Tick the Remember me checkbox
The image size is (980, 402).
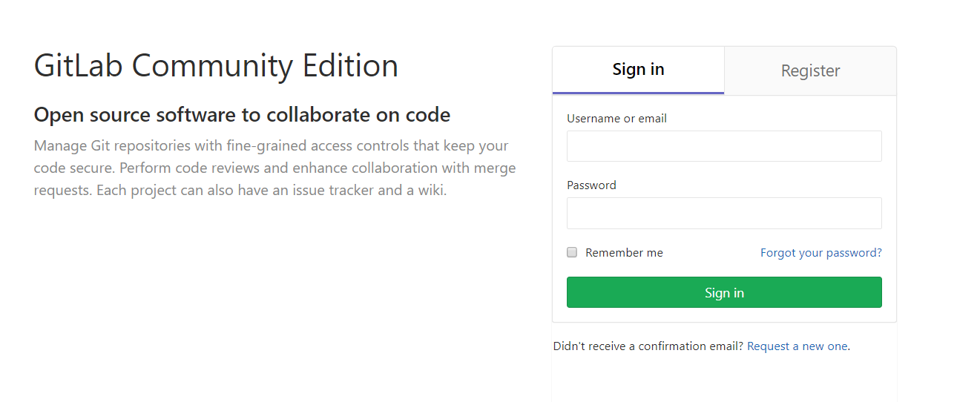coord(572,252)
